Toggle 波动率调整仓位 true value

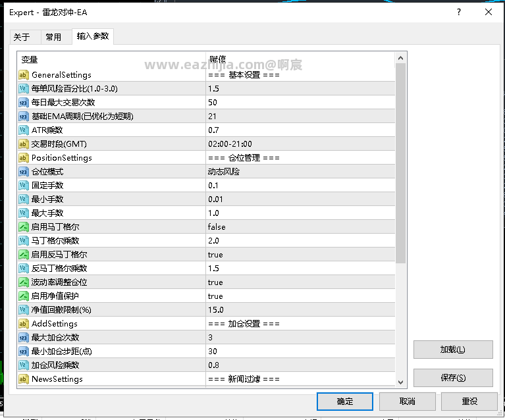[300, 282]
